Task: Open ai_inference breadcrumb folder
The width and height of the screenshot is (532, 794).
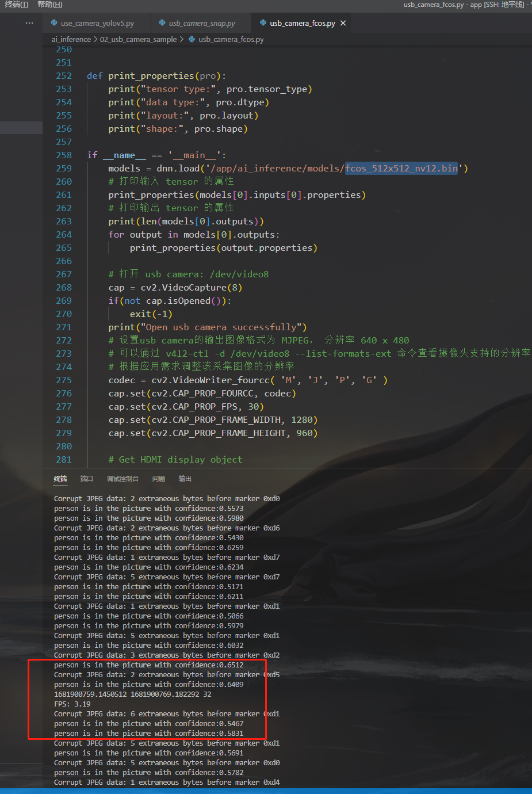Action: pyautogui.click(x=71, y=40)
